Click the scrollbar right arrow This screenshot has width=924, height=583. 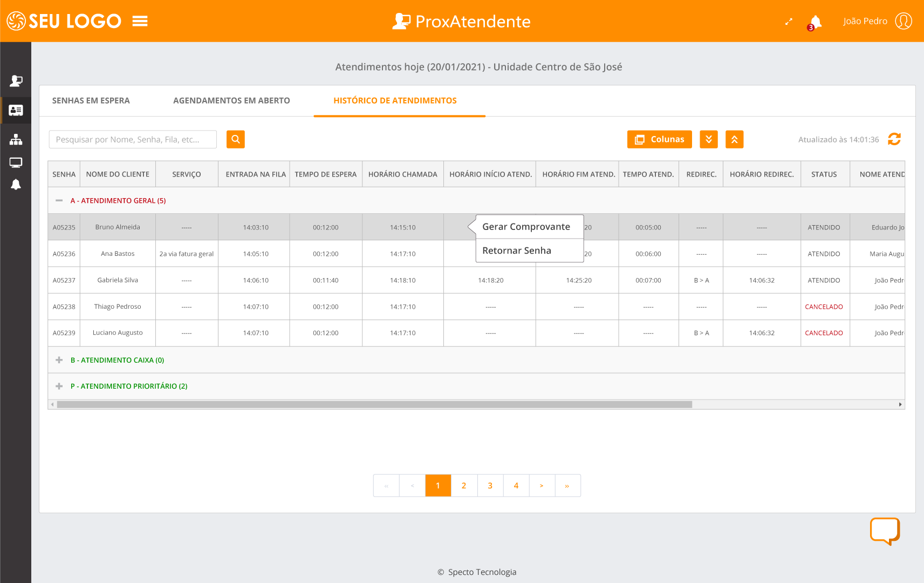[900, 404]
